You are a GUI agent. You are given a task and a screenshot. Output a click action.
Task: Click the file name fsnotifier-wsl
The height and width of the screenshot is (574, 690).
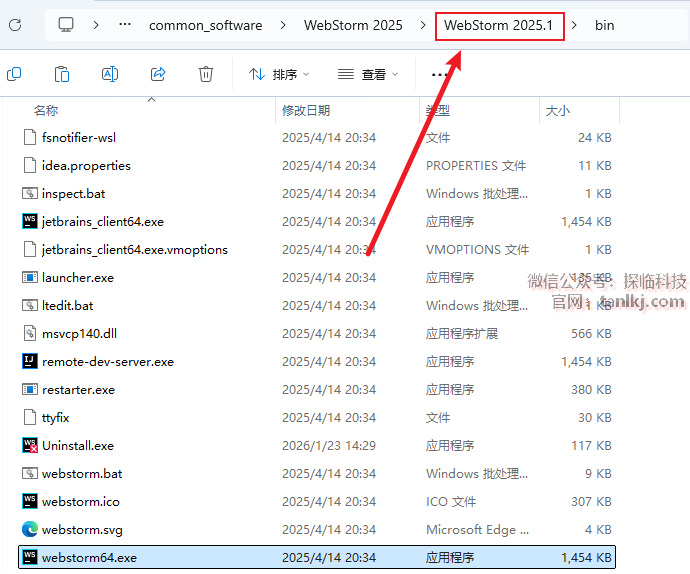79,137
